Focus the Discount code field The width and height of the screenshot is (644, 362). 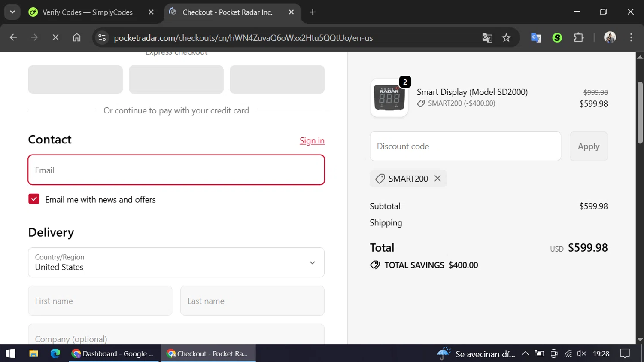click(x=465, y=146)
